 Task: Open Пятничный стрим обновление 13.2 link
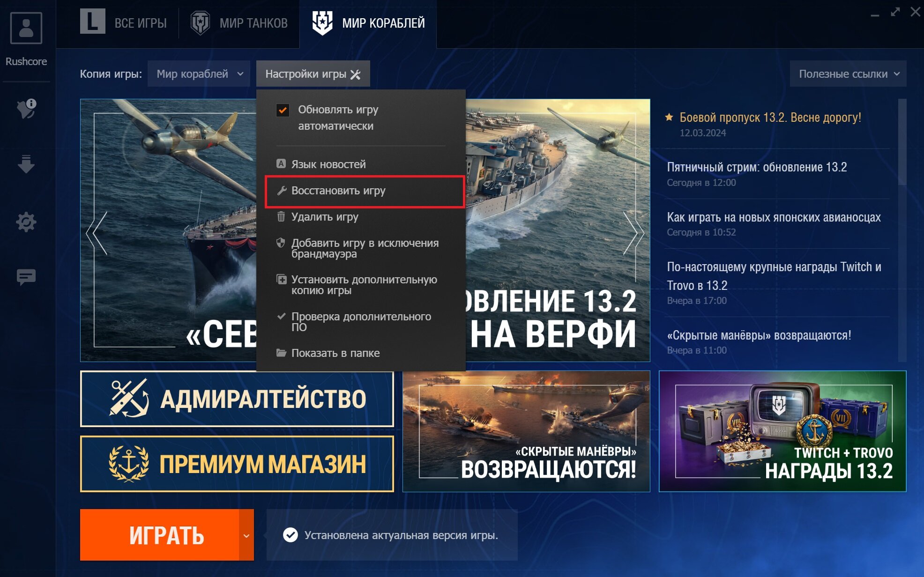757,167
